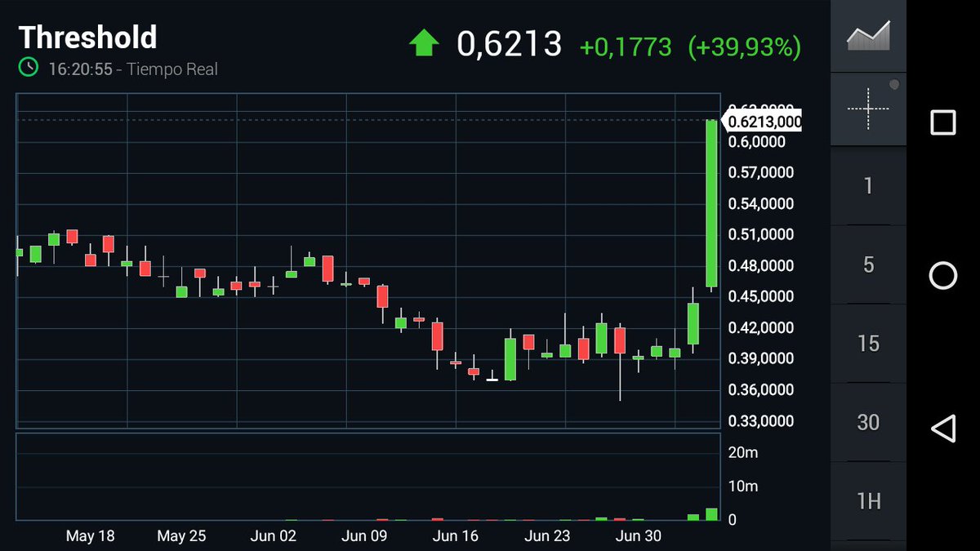Click the 0.36,0000 price axis label

pos(760,390)
